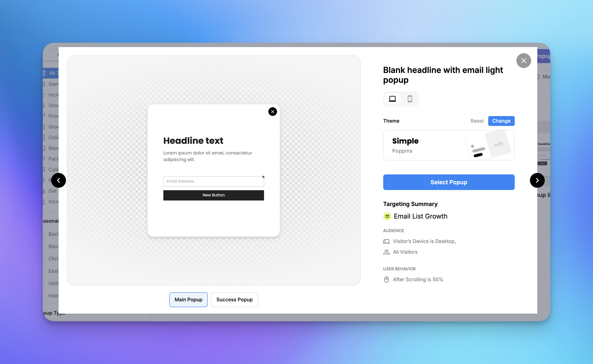
Task: Switch to the Success Popup tab
Action: [x=234, y=299]
